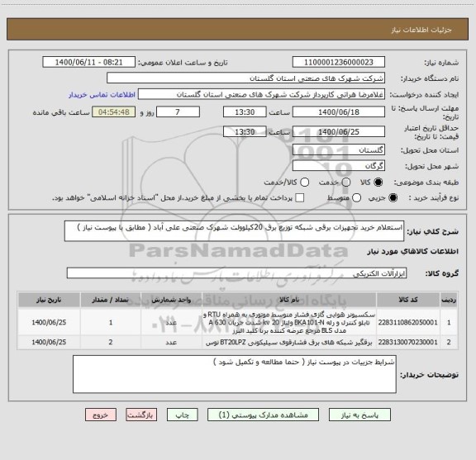The height and width of the screenshot is (460, 476).
Task: Click need date 1400/06/25 in row 1
Action: 49,322
